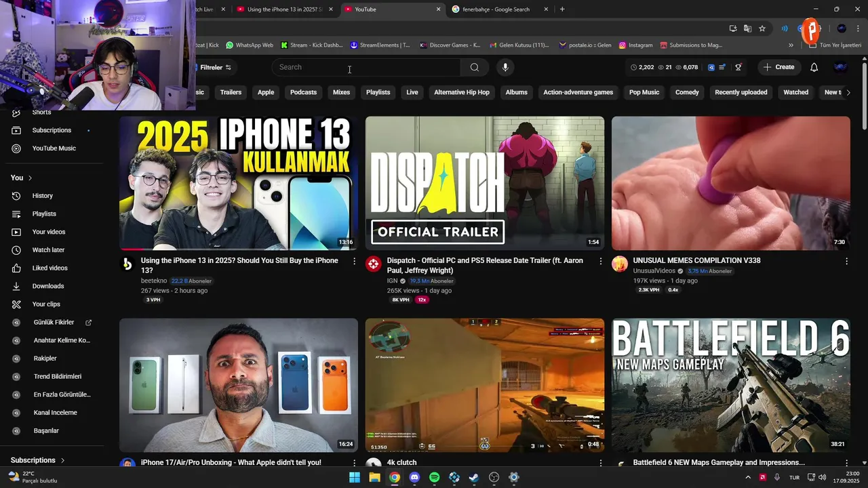Open the UnusualVideos channel avatar
The image size is (868, 488).
[x=620, y=264]
